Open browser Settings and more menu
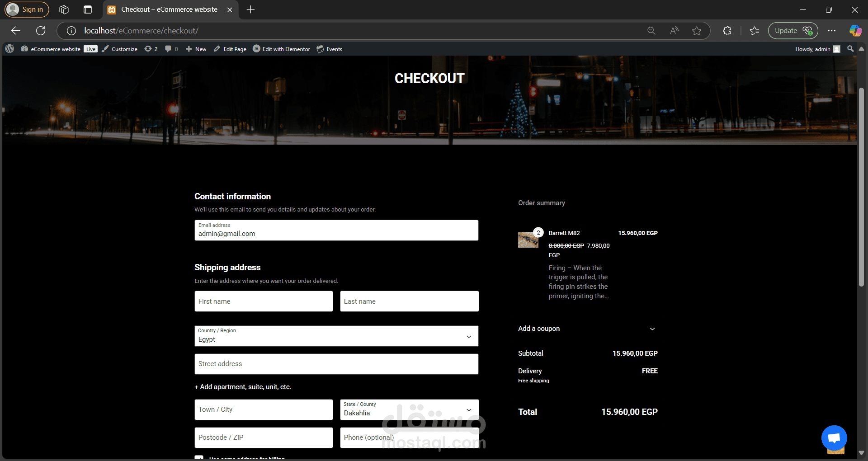The width and height of the screenshot is (868, 461). tap(832, 31)
